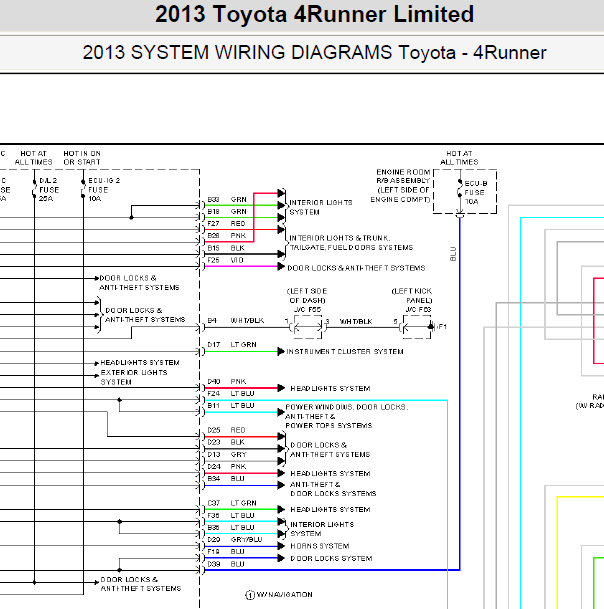This screenshot has height=609, width=604.
Task: Click pin label D23 BLK
Action: coord(226,442)
